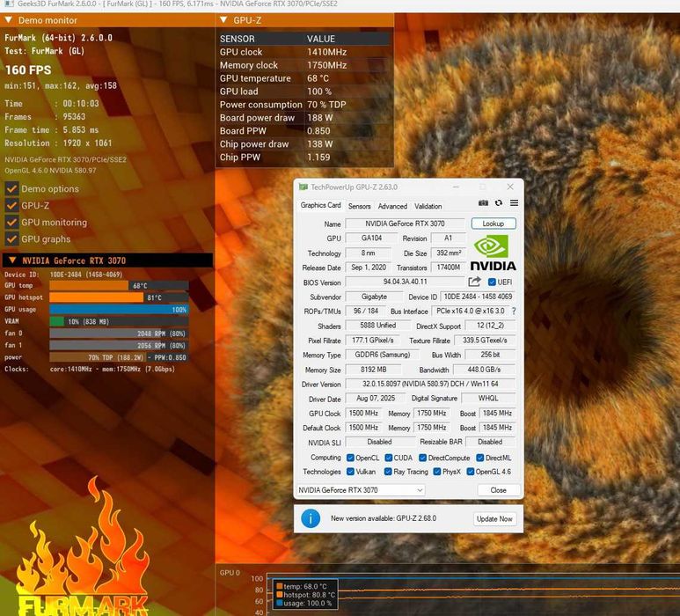Collapse the Demo monitor panel
Screen dimensions: 680x616
tap(8, 20)
